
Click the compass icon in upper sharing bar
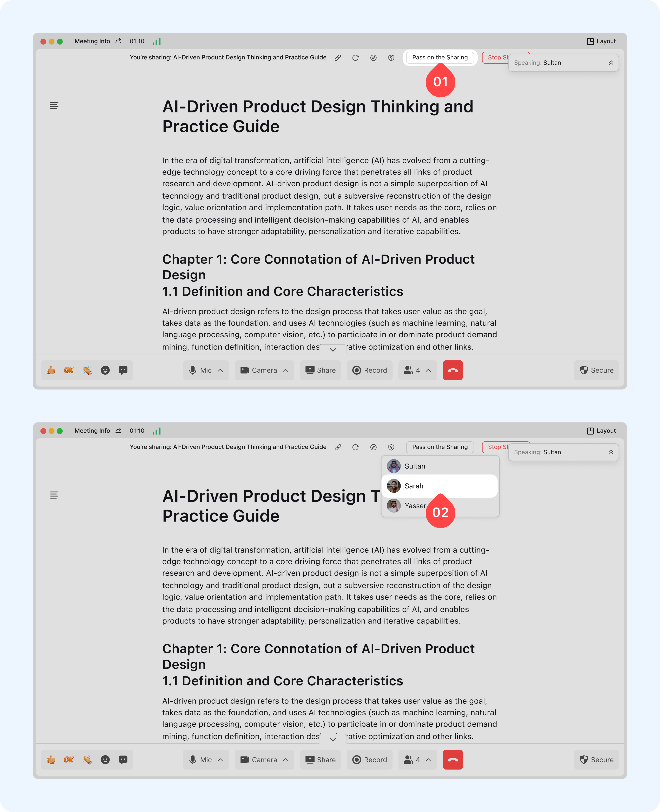coord(373,58)
